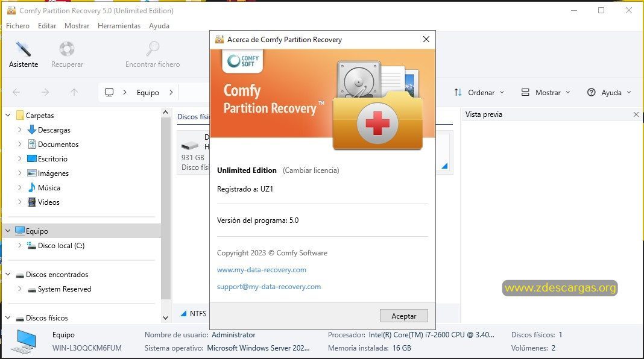Collapse the Carpetas tree section
The width and height of the screenshot is (644, 359).
click(8, 115)
